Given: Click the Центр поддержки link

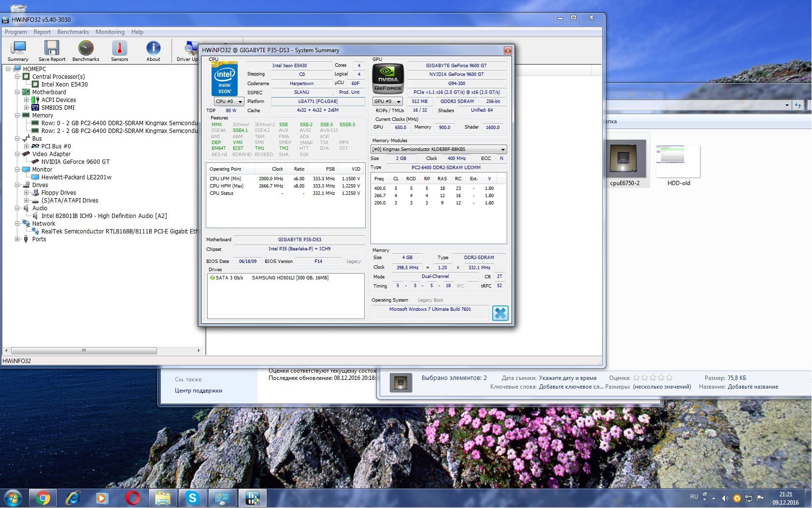Looking at the screenshot, I should [198, 391].
